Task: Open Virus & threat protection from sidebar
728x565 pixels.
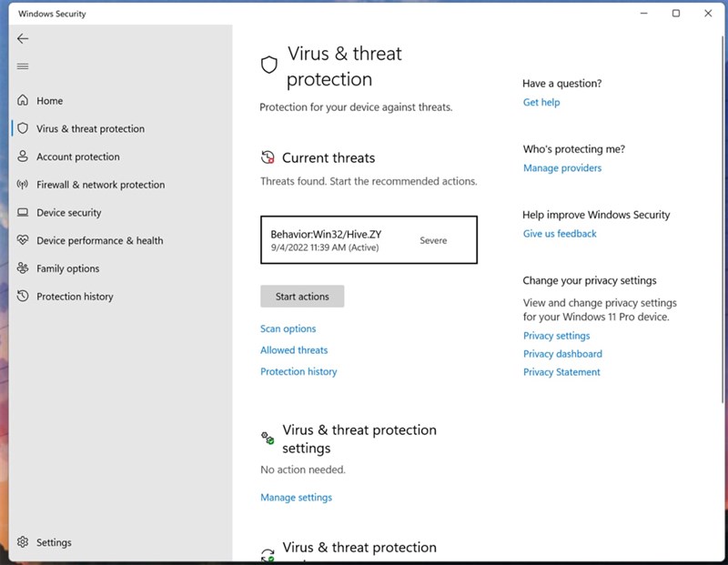Action: tap(93, 128)
